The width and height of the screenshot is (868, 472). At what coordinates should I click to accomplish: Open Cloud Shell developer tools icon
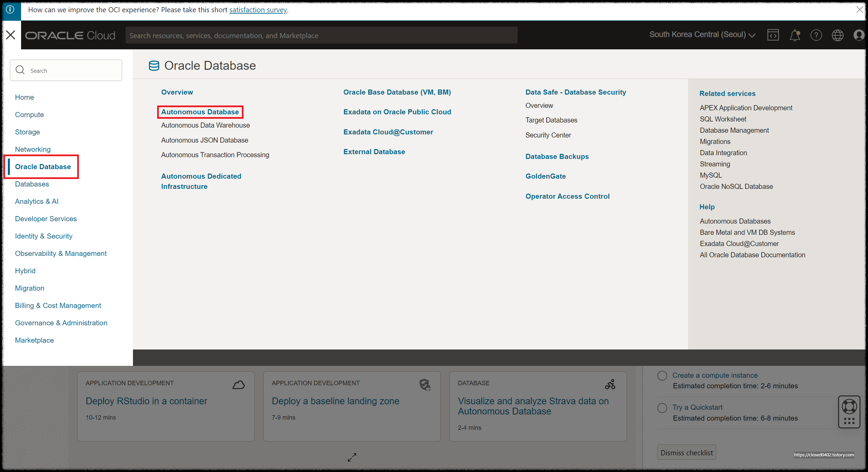773,35
